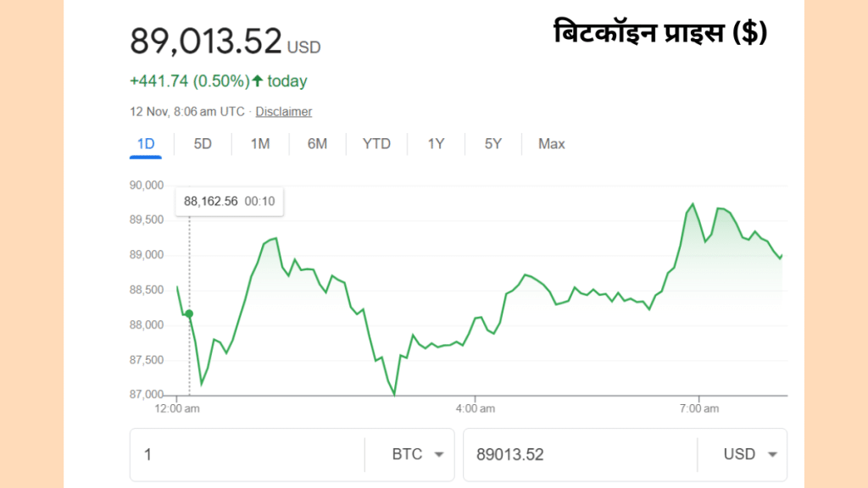Click the 88,162.56 price tooltip

click(229, 202)
